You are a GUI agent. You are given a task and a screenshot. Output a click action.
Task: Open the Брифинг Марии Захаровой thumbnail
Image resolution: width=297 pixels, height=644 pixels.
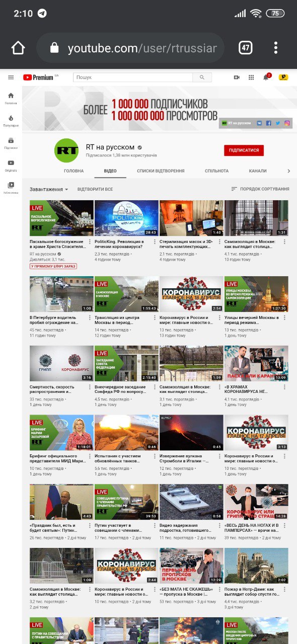click(x=61, y=433)
